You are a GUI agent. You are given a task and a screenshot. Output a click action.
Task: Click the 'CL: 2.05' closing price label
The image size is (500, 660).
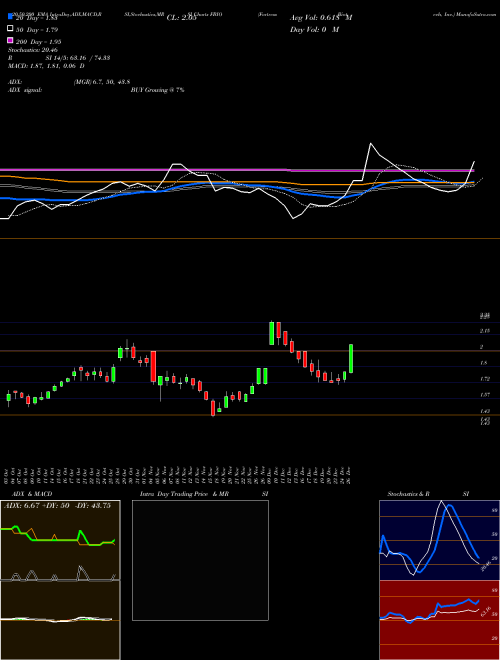click(181, 18)
